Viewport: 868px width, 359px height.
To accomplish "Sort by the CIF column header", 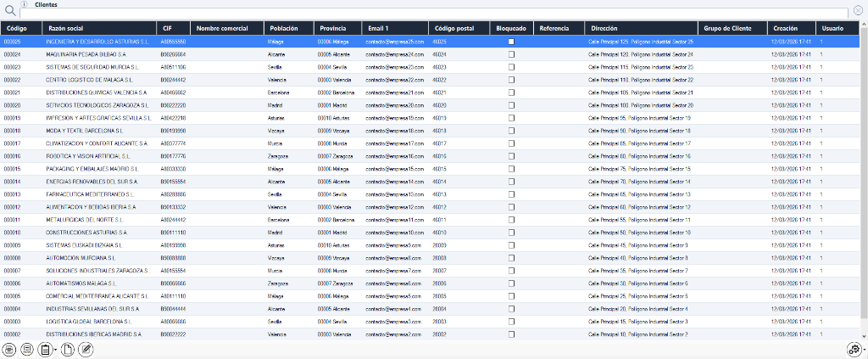I will (x=174, y=28).
